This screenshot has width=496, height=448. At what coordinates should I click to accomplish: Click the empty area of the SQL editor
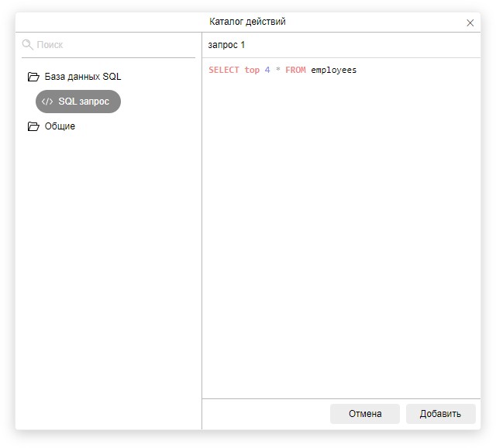pyautogui.click(x=341, y=233)
